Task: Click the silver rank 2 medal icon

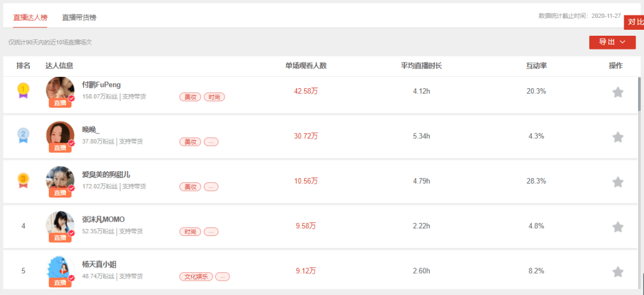Action: pyautogui.click(x=23, y=135)
